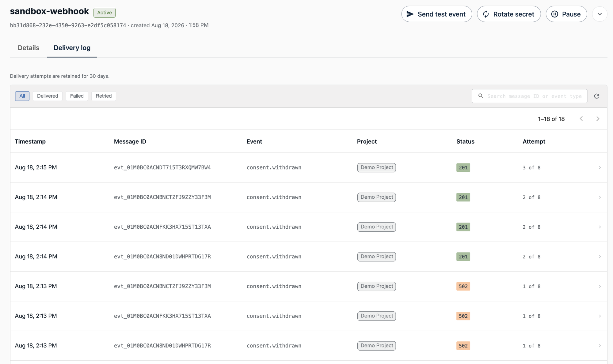613x364 pixels.
Task: Filter by Failed attempts
Action: (77, 96)
